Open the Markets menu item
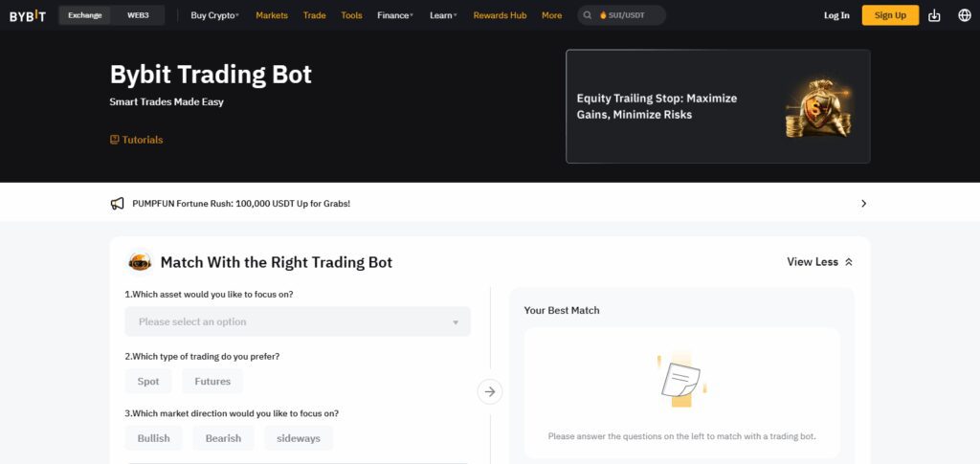The image size is (980, 464). click(x=272, y=15)
